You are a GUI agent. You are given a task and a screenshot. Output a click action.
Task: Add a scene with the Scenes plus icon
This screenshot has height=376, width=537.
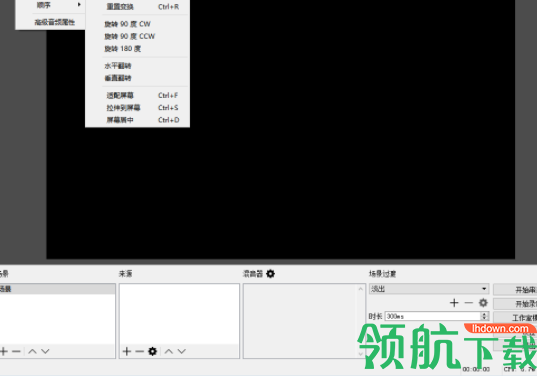click(4, 351)
